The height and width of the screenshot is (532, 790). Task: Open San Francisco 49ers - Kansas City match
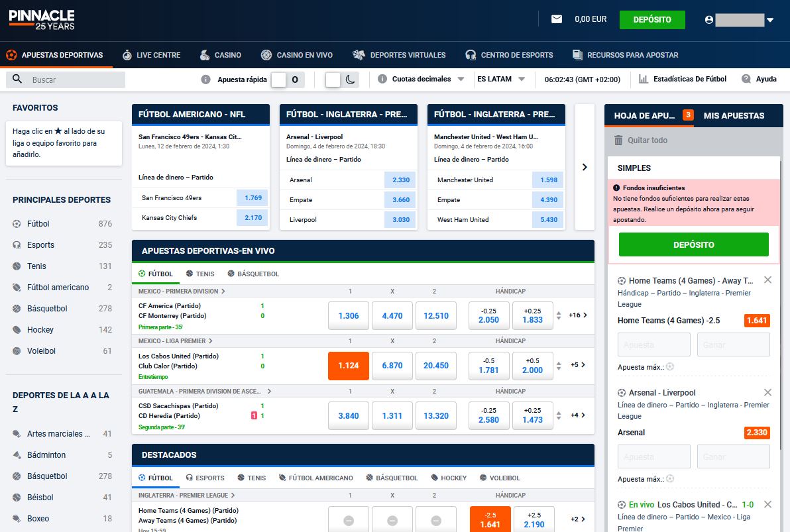[190, 136]
